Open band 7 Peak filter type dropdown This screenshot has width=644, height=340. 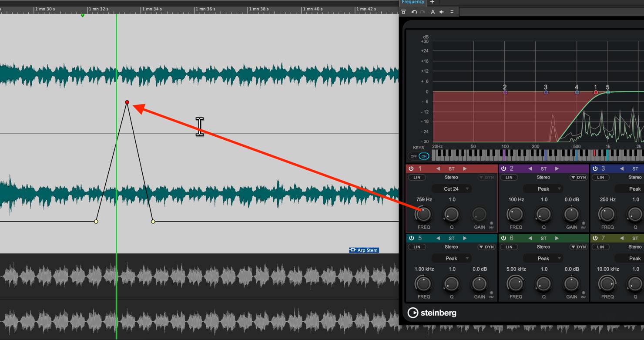[629, 259]
